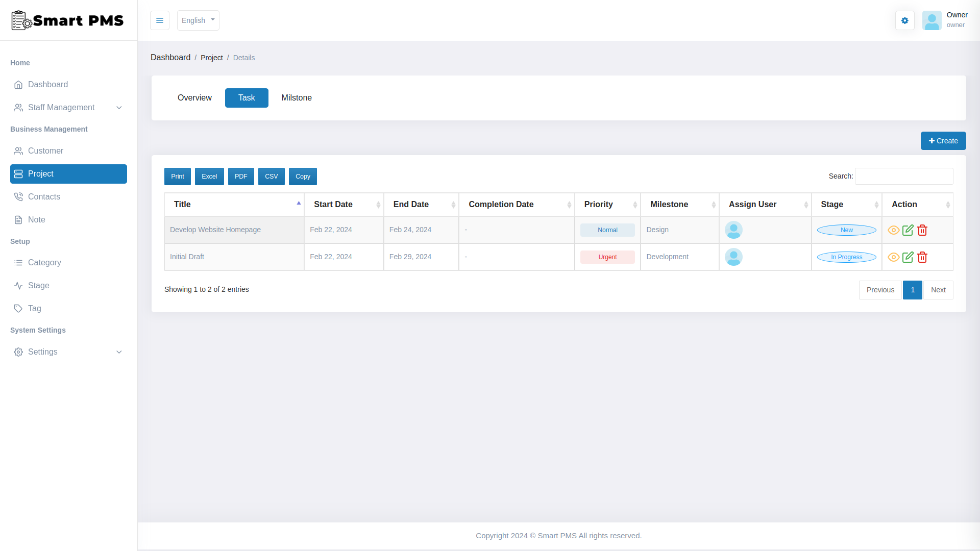Click the Tag icon under Setup
980x551 pixels.
(x=18, y=308)
